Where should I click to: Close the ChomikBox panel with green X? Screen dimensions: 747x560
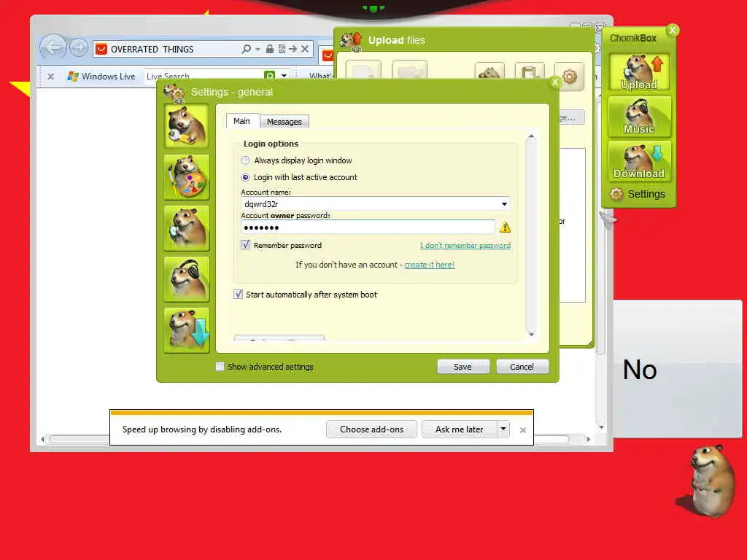click(x=673, y=31)
